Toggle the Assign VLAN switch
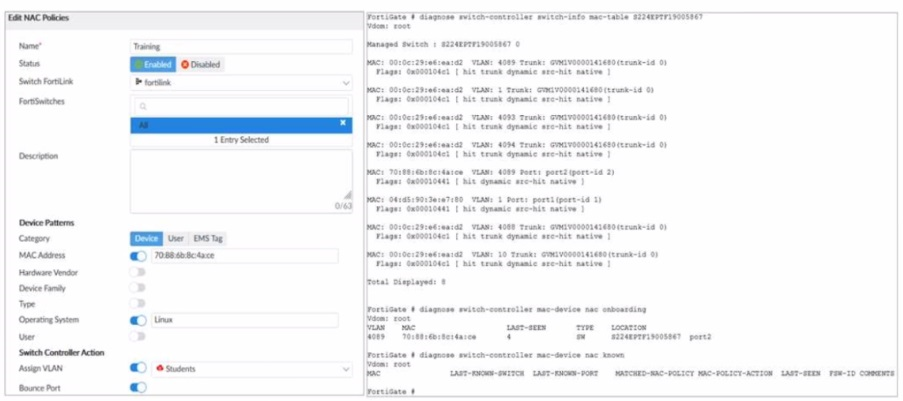The width and height of the screenshot is (903, 401). (138, 369)
